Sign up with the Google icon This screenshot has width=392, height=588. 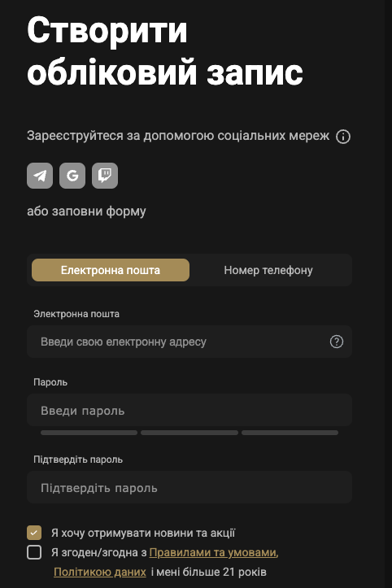point(72,176)
